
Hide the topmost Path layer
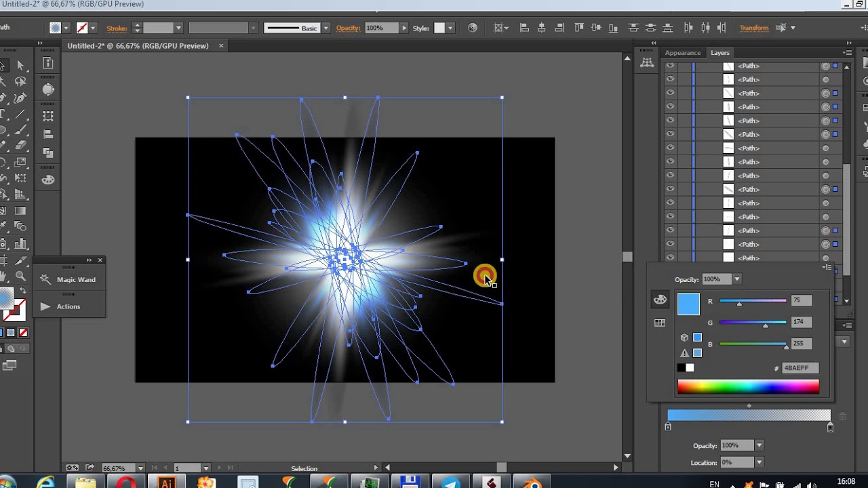(670, 66)
